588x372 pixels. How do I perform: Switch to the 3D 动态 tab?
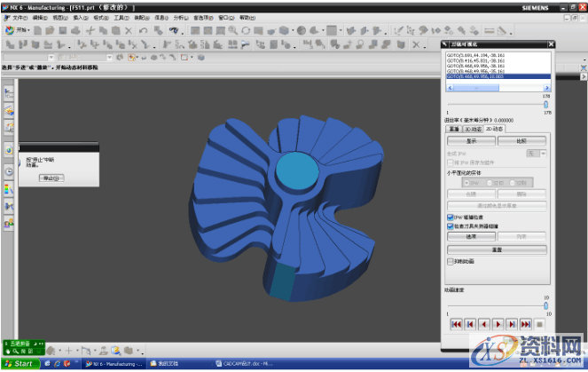pyautogui.click(x=474, y=129)
